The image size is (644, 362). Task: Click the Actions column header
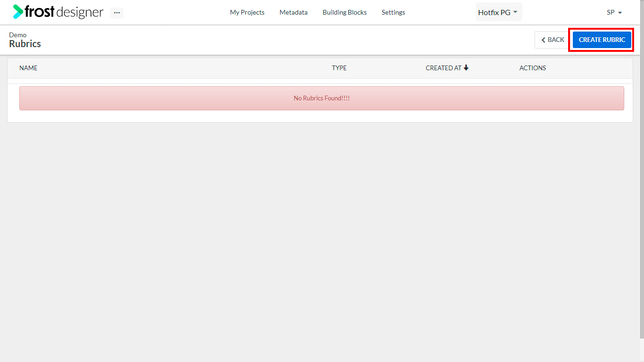(x=533, y=68)
